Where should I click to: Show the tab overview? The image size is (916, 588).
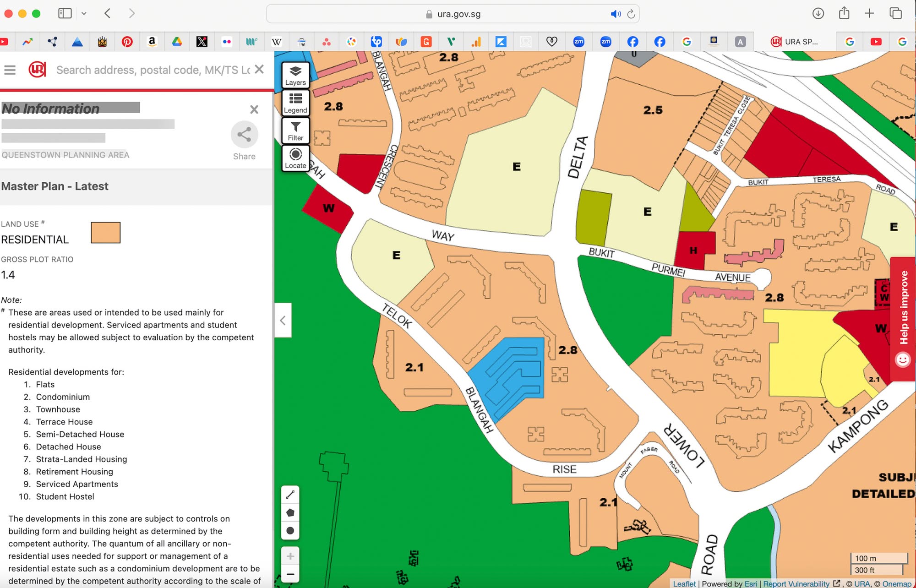(x=895, y=13)
